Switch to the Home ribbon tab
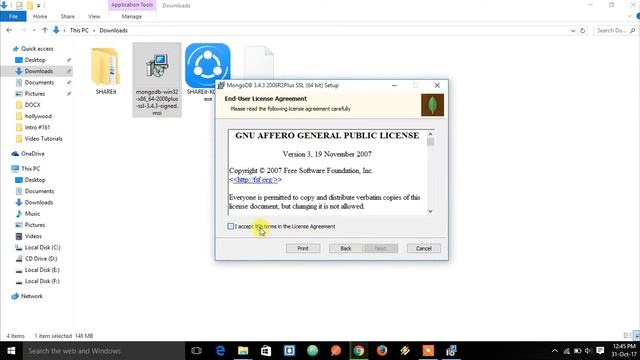This screenshot has width=640, height=360. [x=40, y=16]
